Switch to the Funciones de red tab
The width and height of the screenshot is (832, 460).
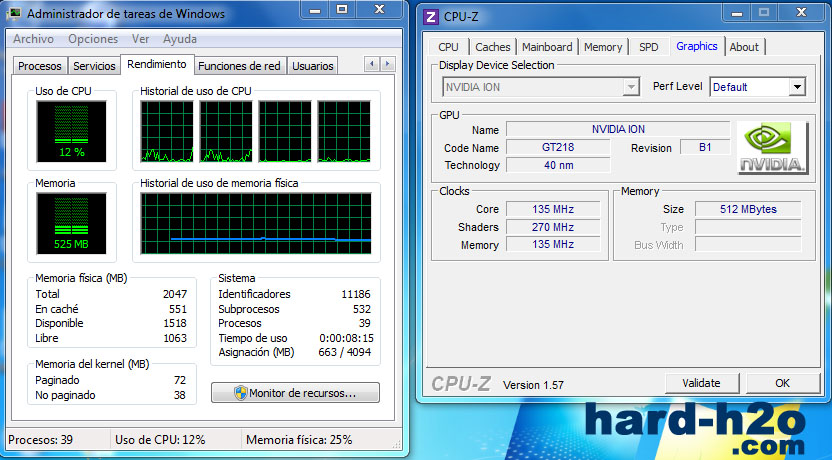(239, 66)
